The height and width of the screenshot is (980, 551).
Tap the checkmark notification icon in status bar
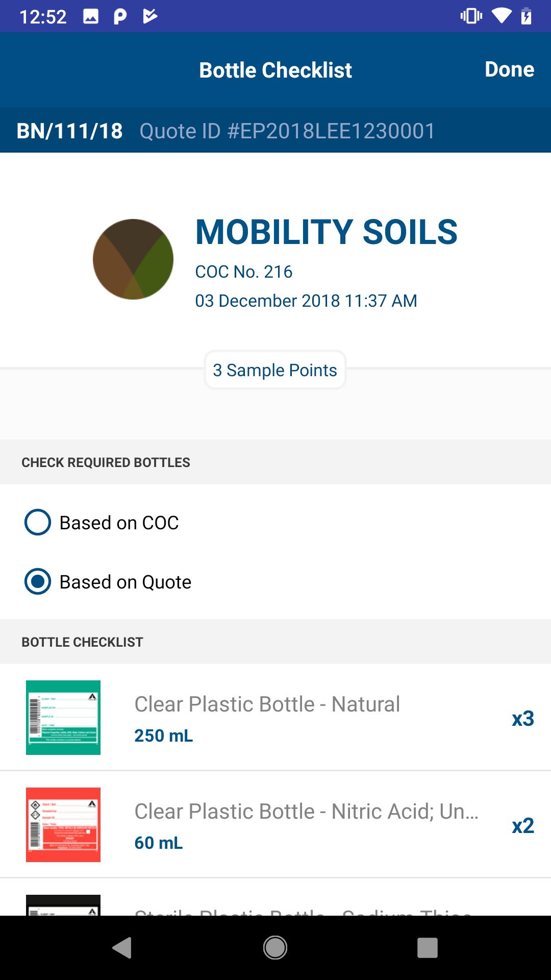coord(149,16)
